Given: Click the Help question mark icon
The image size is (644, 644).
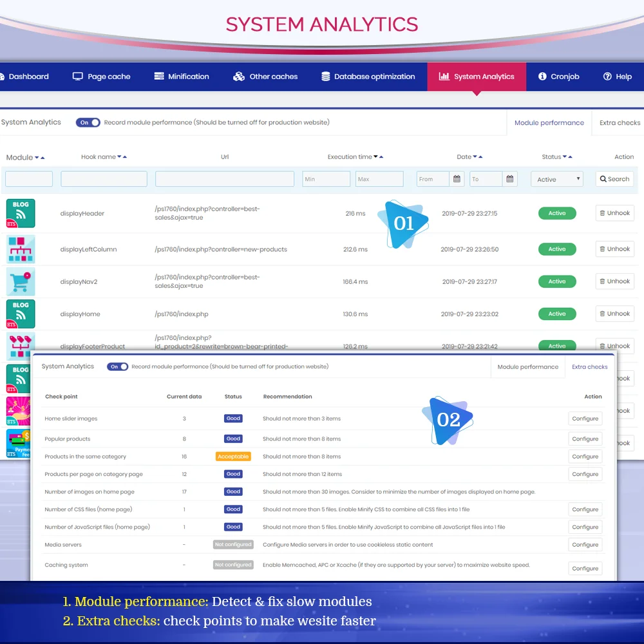Looking at the screenshot, I should click(607, 77).
